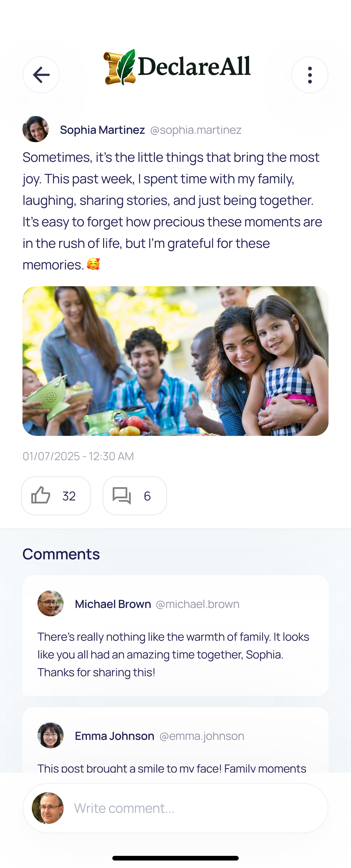Click the @emma.johnson handle
This screenshot has width=351, height=868.
coord(202,736)
